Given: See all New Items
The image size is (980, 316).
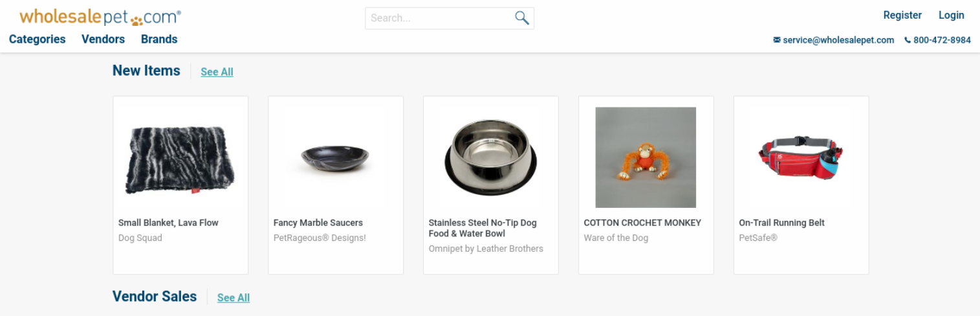Looking at the screenshot, I should [x=217, y=72].
